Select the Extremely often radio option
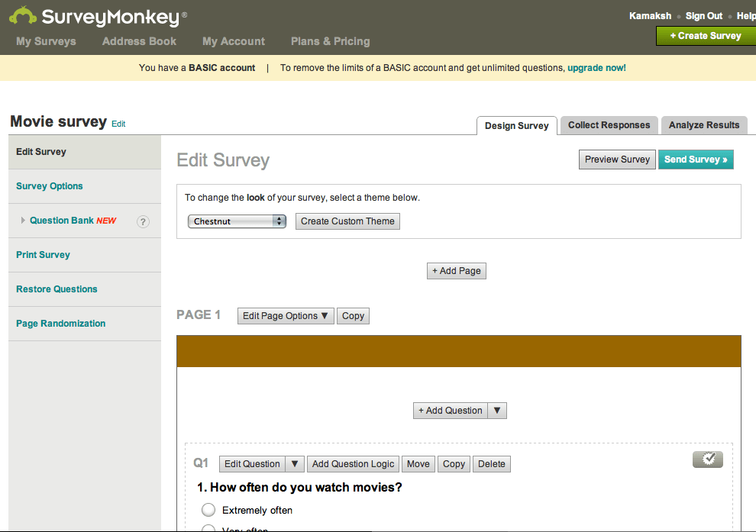756x532 pixels. (208, 510)
